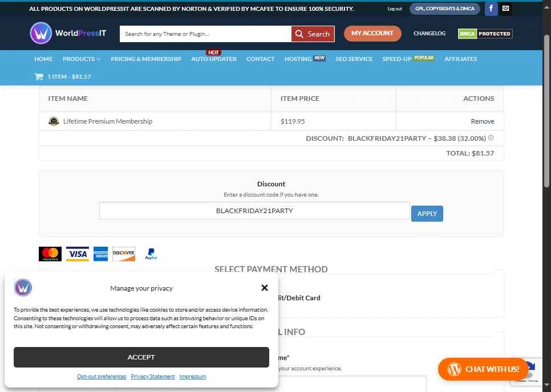This screenshot has height=392, width=551.
Task: Remove the discount via small circle icon
Action: click(x=491, y=138)
